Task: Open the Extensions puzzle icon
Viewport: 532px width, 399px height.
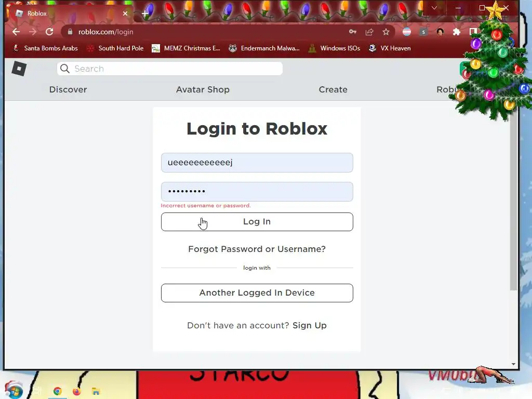Action: [457, 32]
